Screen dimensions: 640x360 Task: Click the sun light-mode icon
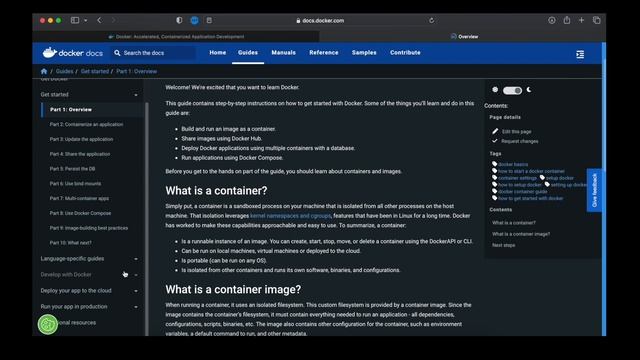pos(495,90)
